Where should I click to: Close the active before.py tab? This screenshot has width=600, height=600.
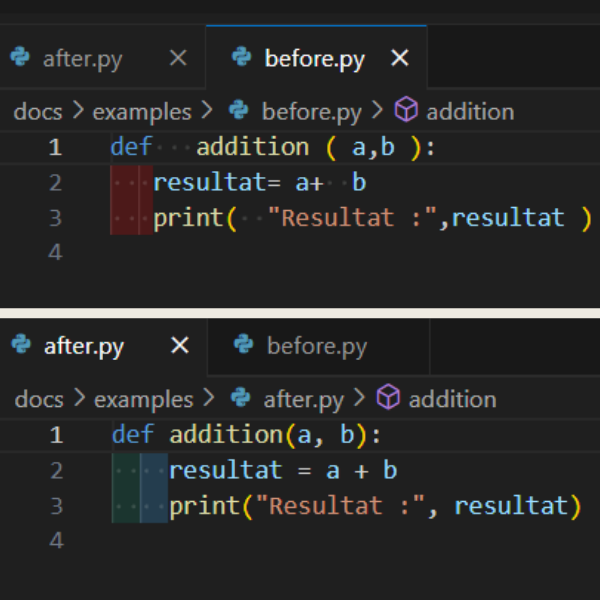click(399, 58)
